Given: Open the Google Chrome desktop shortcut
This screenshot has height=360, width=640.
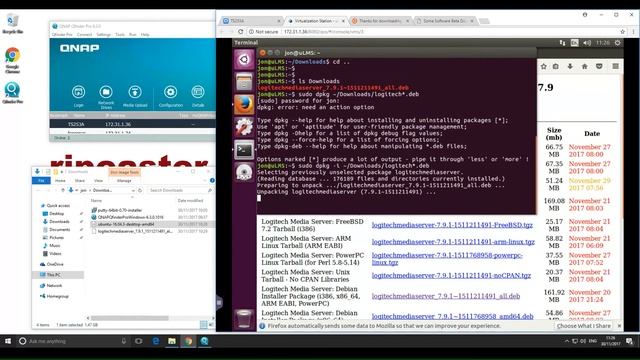Looking at the screenshot, I should [13, 60].
